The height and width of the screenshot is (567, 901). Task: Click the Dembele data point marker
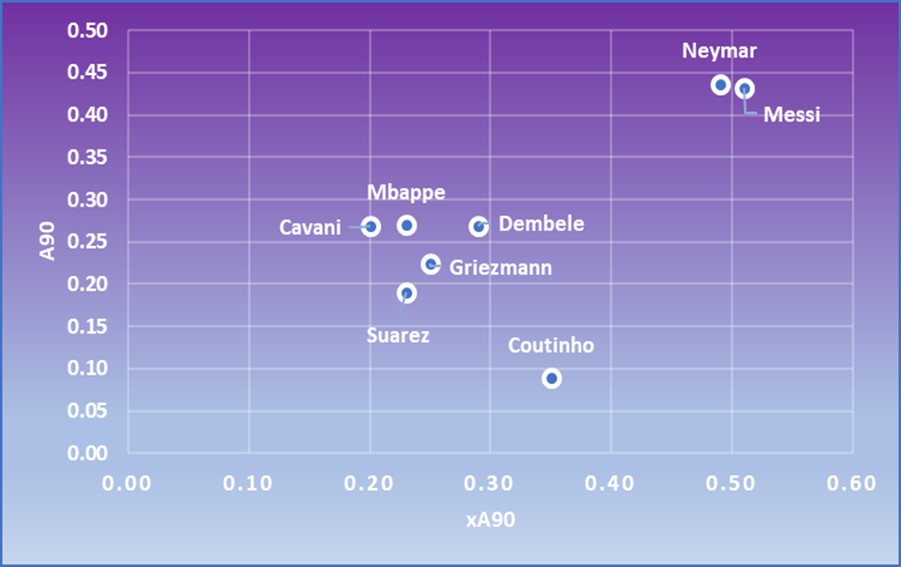tap(479, 227)
